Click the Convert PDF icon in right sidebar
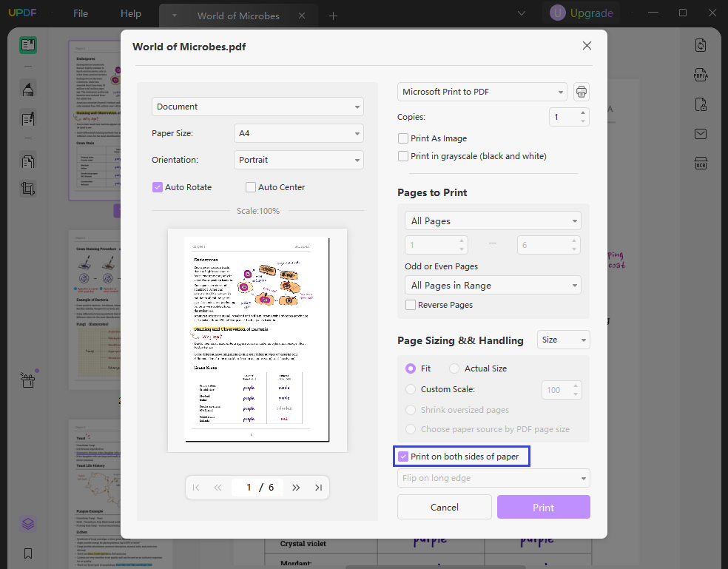Viewport: 728px width, 569px height. click(x=701, y=45)
